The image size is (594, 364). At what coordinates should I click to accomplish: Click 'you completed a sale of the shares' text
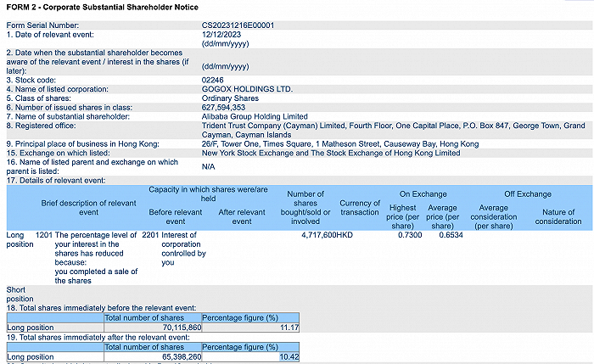(x=96, y=276)
